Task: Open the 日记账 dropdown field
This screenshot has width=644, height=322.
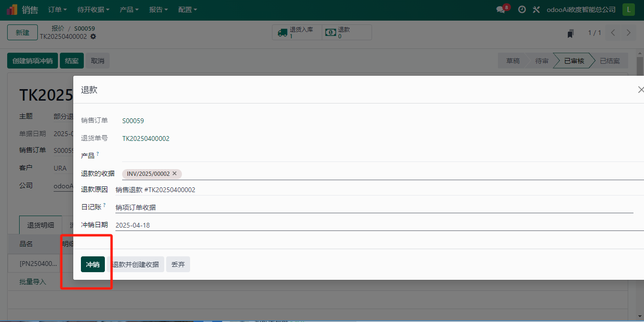Action: click(374, 207)
